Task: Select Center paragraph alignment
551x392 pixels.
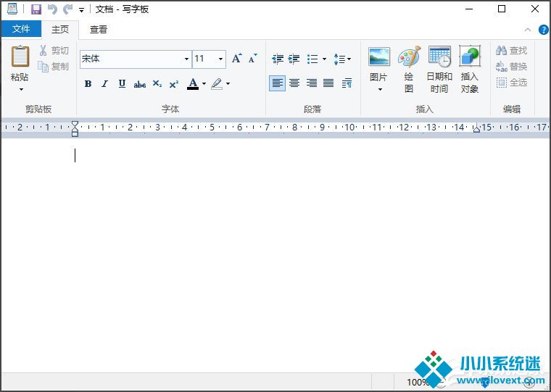Action: click(x=294, y=83)
